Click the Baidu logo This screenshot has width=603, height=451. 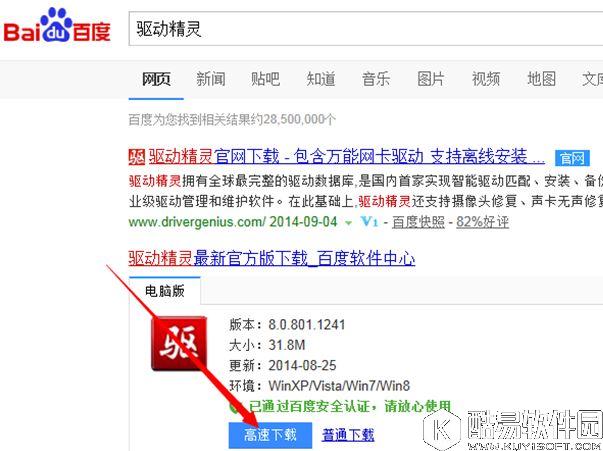[57, 25]
